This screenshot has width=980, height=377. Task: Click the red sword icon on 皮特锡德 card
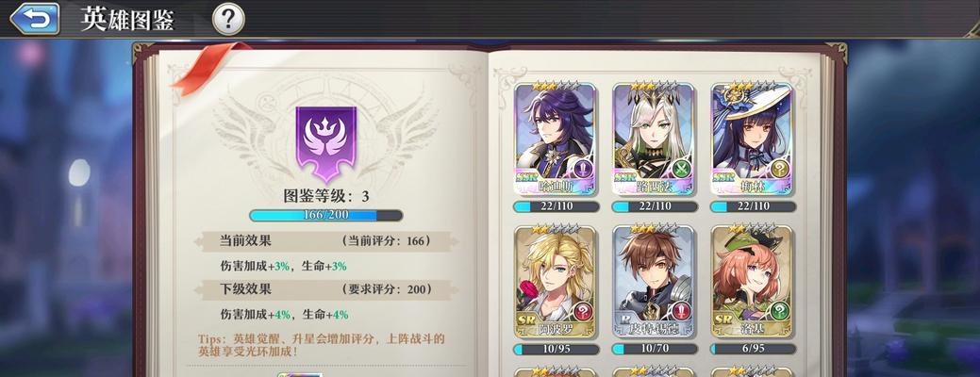click(681, 311)
